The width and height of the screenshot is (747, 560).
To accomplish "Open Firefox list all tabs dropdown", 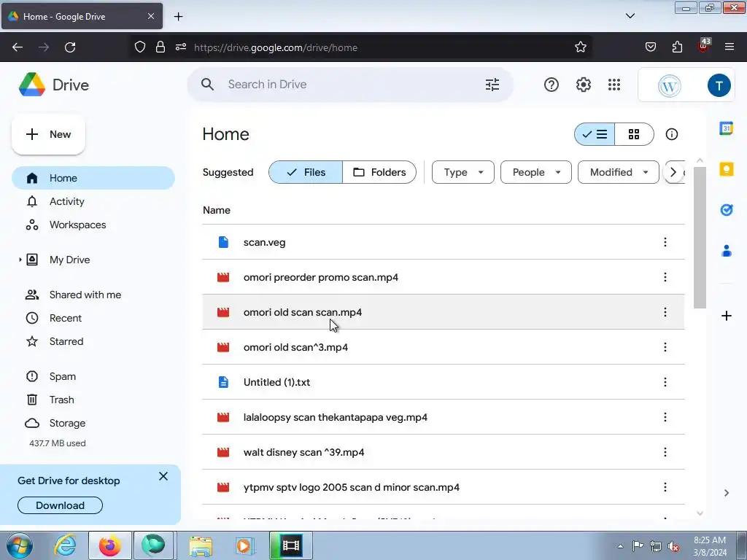I will (630, 16).
